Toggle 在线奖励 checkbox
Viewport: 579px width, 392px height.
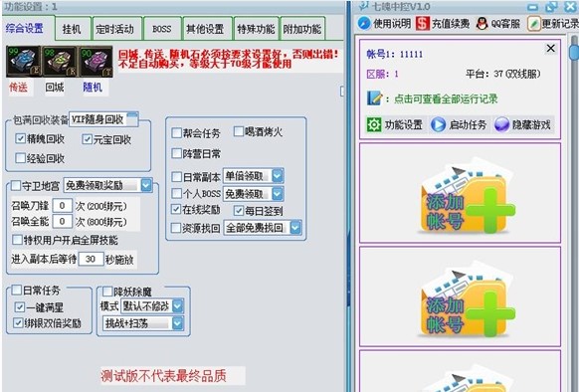(176, 209)
